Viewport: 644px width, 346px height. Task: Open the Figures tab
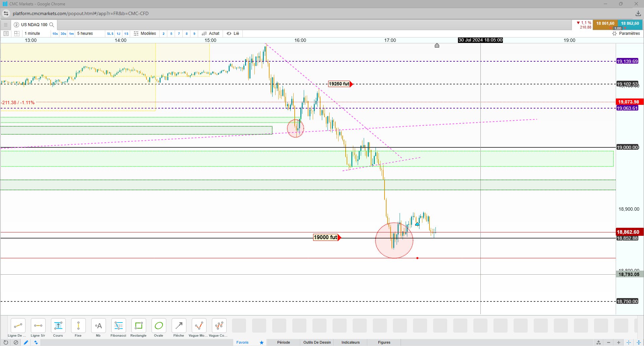[x=384, y=342]
